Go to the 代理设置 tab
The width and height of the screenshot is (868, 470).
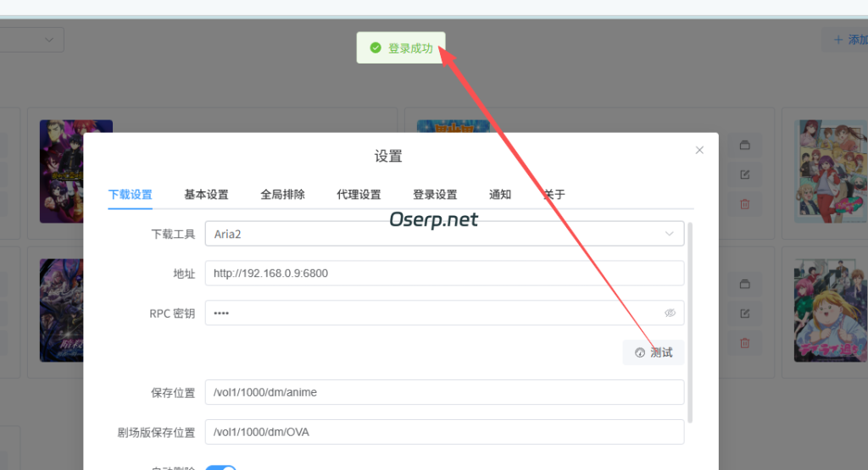[x=359, y=195]
